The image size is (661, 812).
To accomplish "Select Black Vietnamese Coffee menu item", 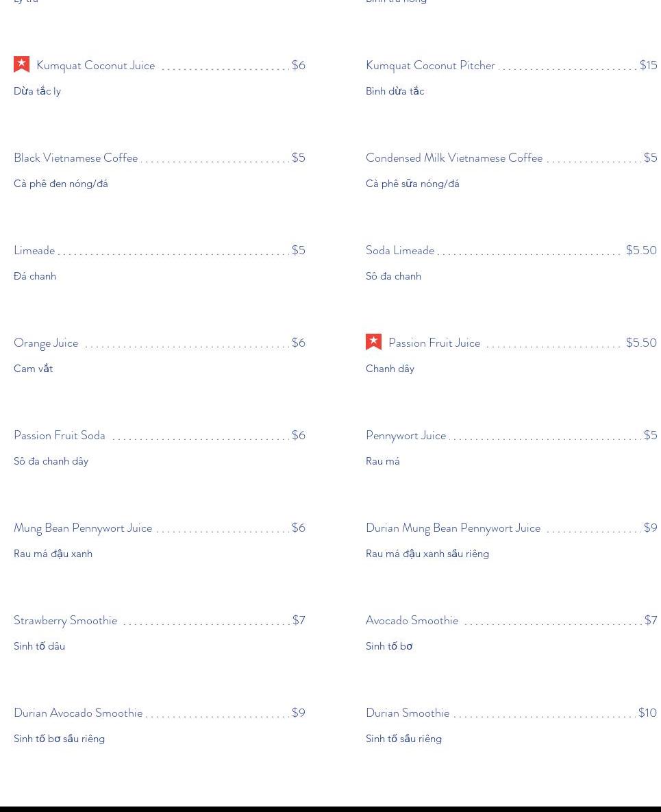I will [x=75, y=158].
